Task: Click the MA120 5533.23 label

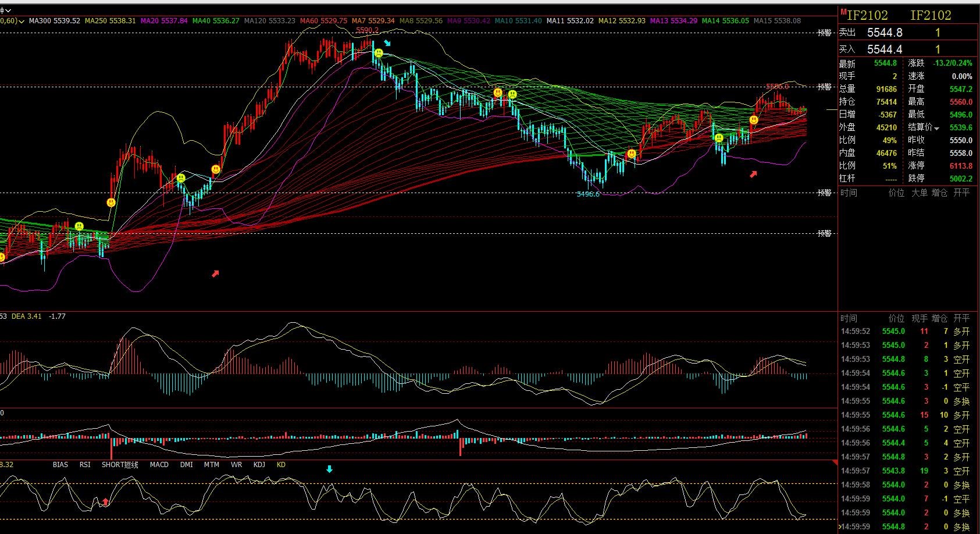Action: tap(270, 21)
